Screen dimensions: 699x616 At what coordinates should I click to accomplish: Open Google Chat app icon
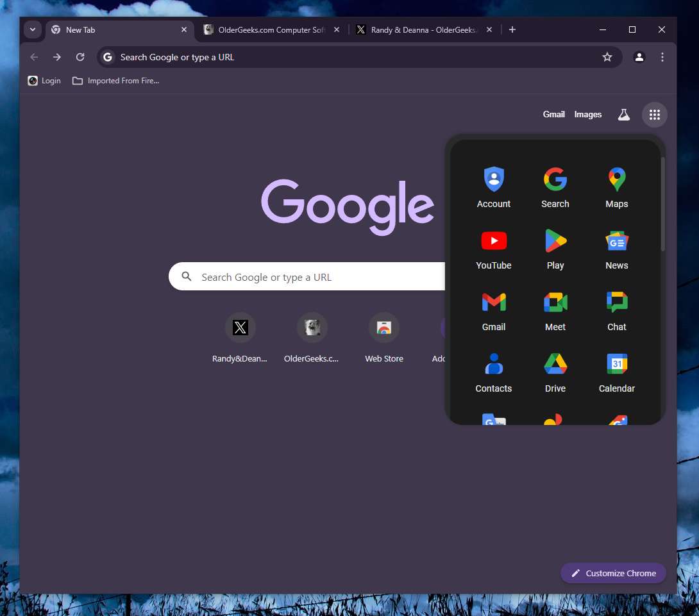coord(616,311)
